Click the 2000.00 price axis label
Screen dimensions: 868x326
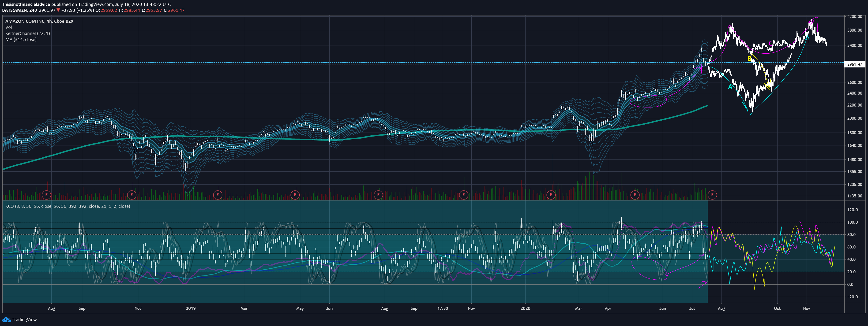click(x=855, y=118)
